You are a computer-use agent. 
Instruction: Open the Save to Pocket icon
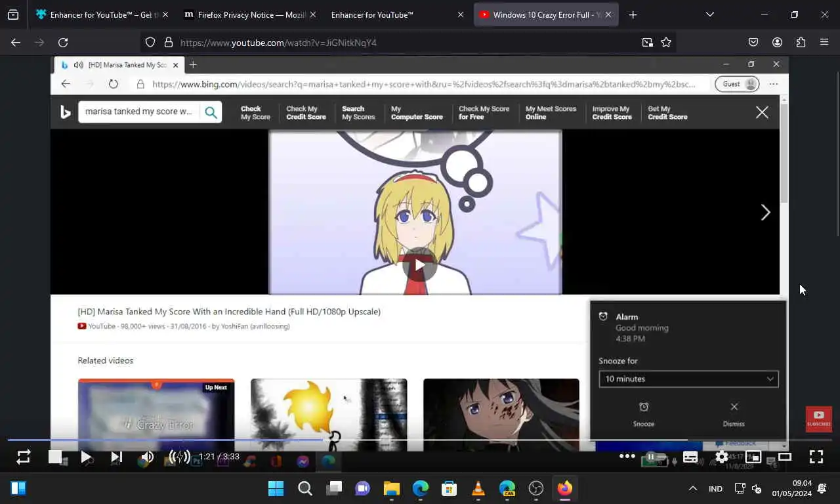753,43
